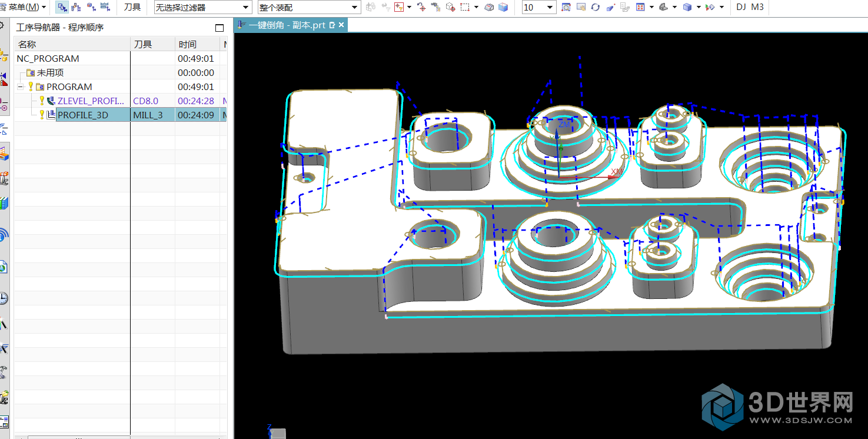
Task: Select the NC_PROGRAM root node
Action: coord(48,58)
